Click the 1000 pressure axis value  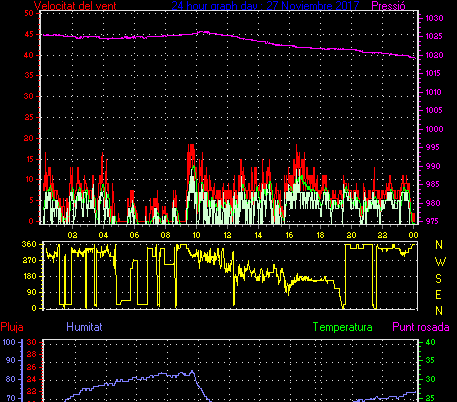coord(434,129)
